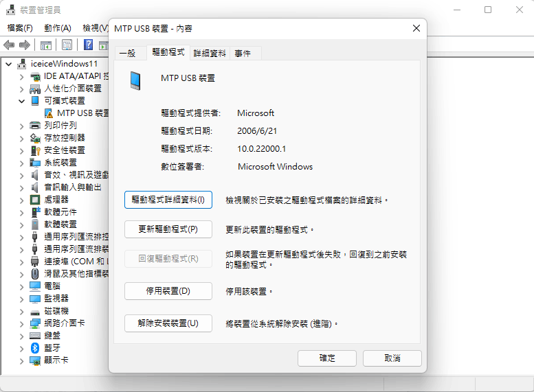
Task: Click the 系統裝置 folder icon
Action: pyautogui.click(x=35, y=163)
